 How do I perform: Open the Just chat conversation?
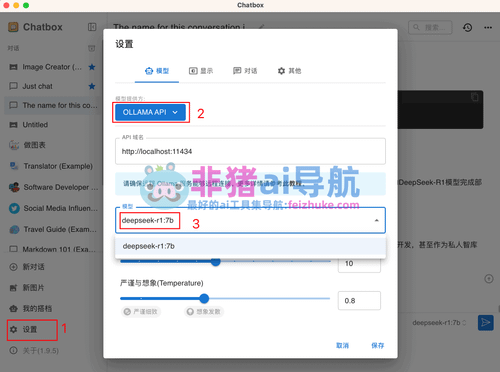coord(52,86)
